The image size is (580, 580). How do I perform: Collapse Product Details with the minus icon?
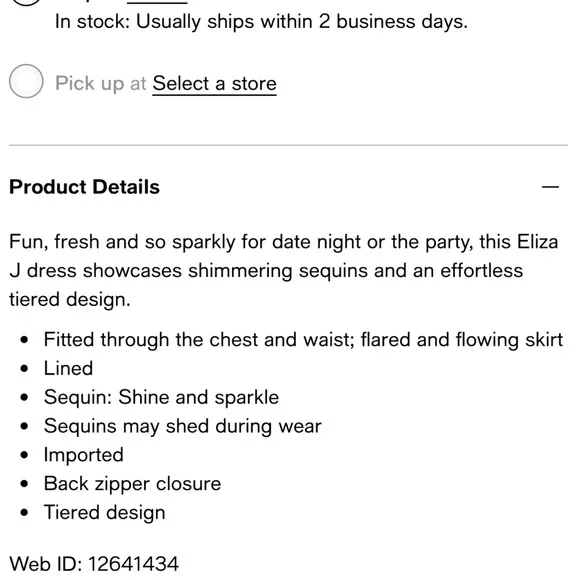pos(550,187)
